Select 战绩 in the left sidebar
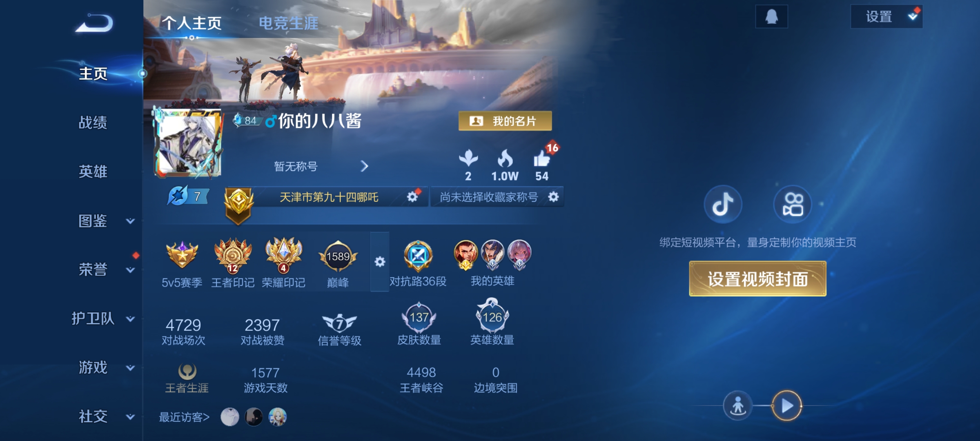Screen dimensions: 980x441 coord(93,122)
